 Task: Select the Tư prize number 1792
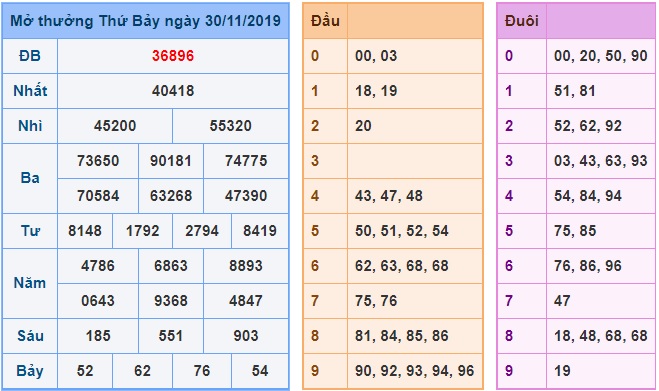(142, 230)
